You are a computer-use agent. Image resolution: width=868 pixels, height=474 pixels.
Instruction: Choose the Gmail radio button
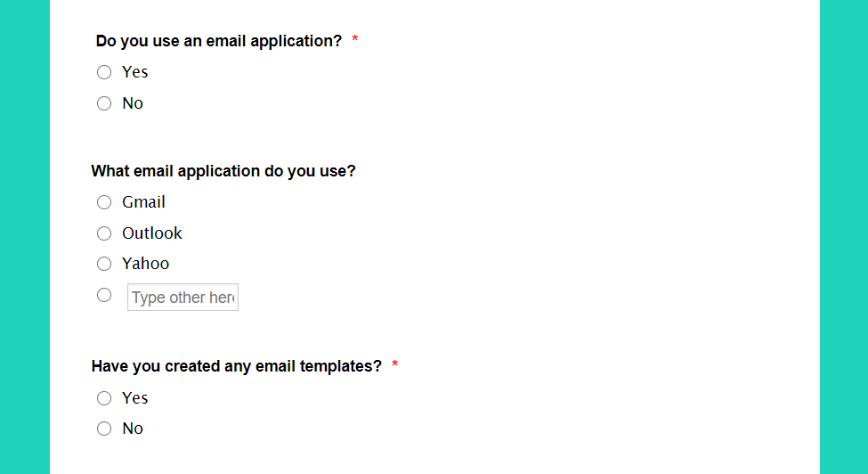pyautogui.click(x=104, y=202)
